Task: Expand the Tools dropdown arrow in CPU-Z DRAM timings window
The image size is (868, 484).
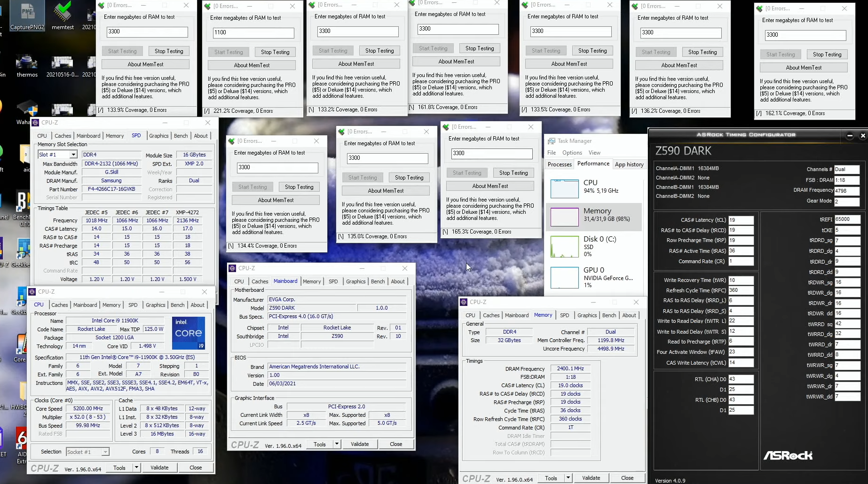Action: 568,478
